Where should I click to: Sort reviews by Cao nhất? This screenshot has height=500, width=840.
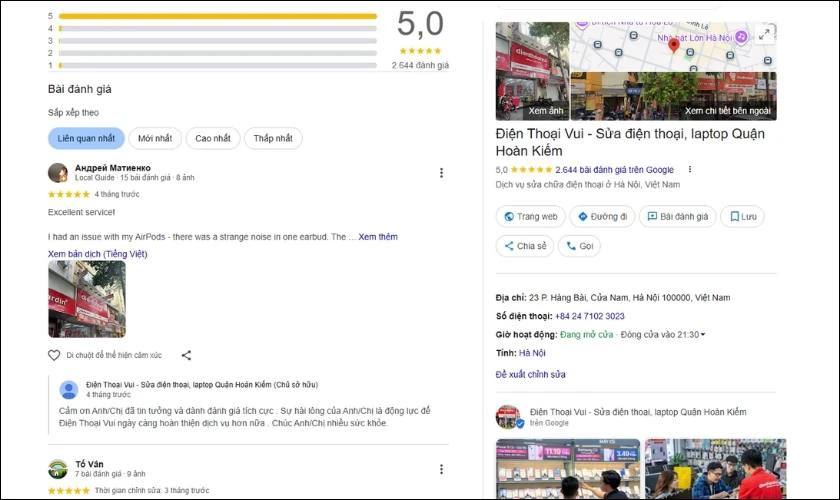(x=213, y=138)
